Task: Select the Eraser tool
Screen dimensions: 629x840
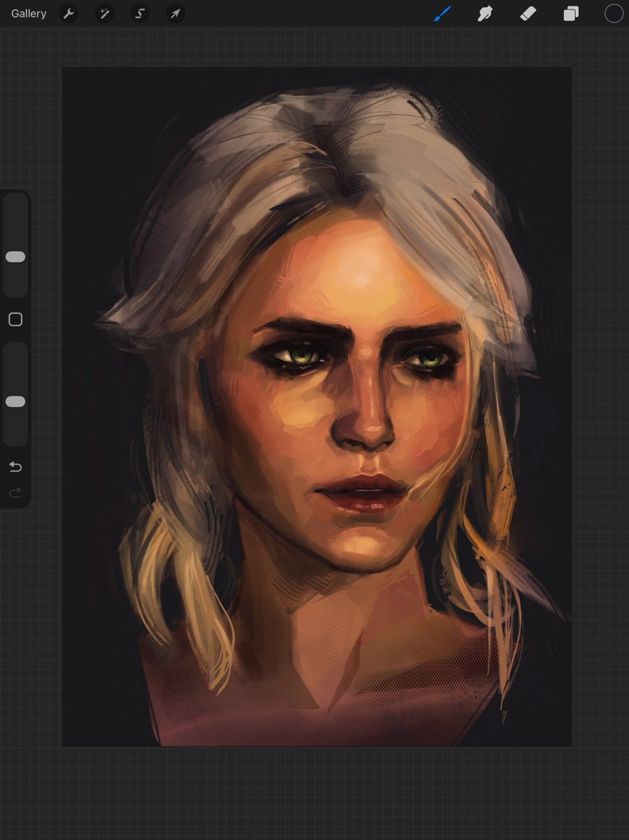Action: (x=528, y=13)
